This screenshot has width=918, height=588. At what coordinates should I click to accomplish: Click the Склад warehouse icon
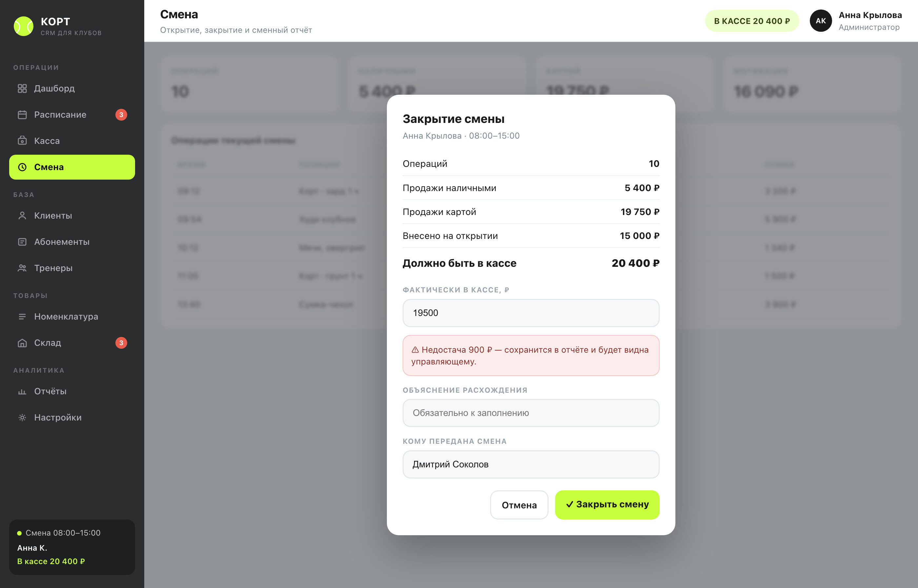pyautogui.click(x=22, y=343)
